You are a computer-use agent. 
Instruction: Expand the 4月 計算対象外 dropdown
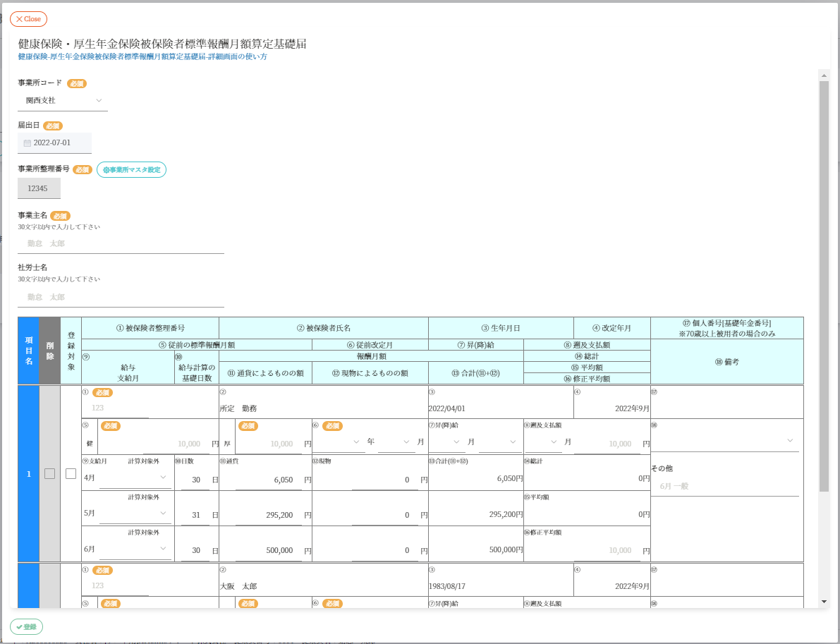tap(135, 478)
